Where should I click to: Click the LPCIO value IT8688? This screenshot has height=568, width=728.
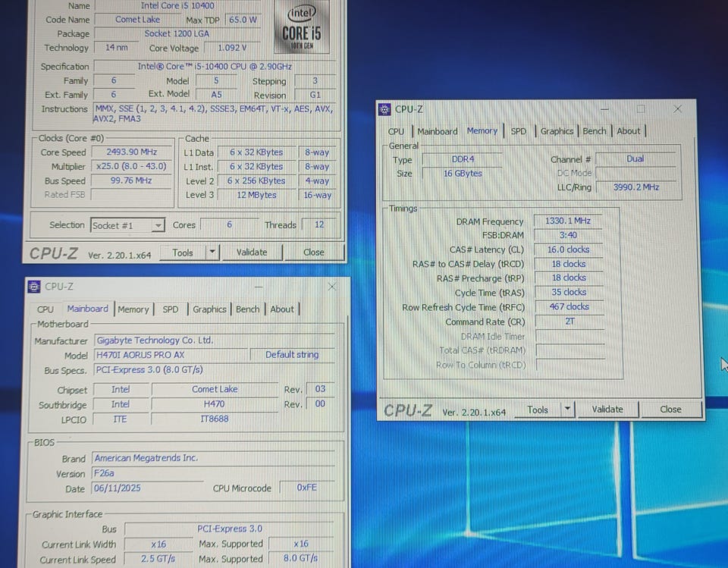pyautogui.click(x=214, y=419)
